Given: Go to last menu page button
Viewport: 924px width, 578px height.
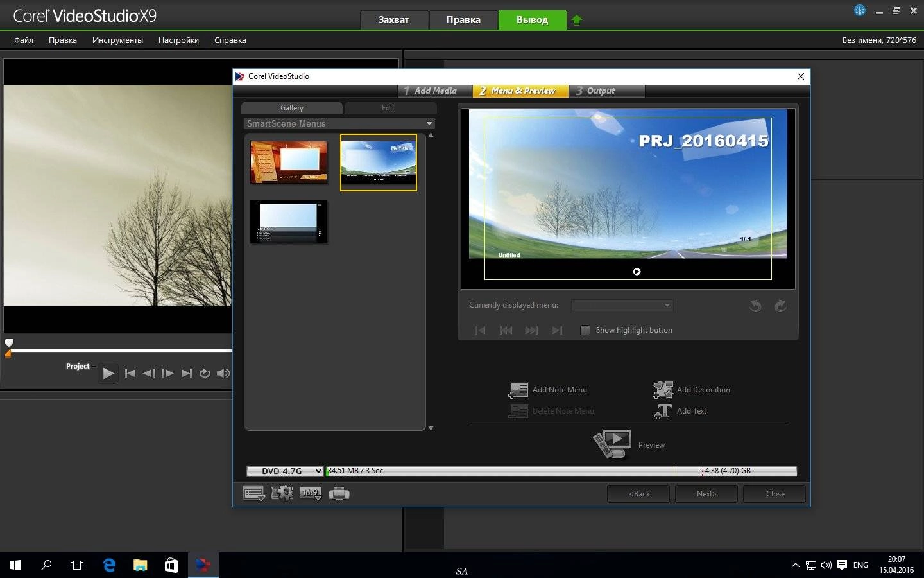Looking at the screenshot, I should tap(557, 330).
